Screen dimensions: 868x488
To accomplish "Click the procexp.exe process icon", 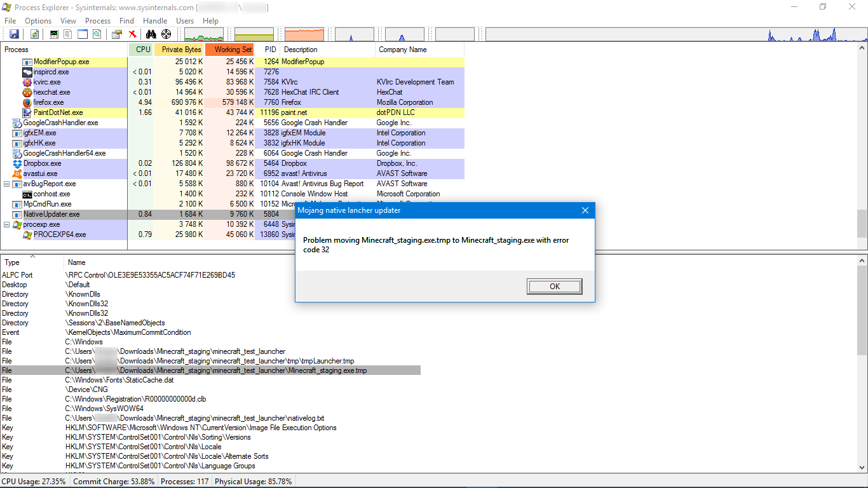I will click(17, 224).
